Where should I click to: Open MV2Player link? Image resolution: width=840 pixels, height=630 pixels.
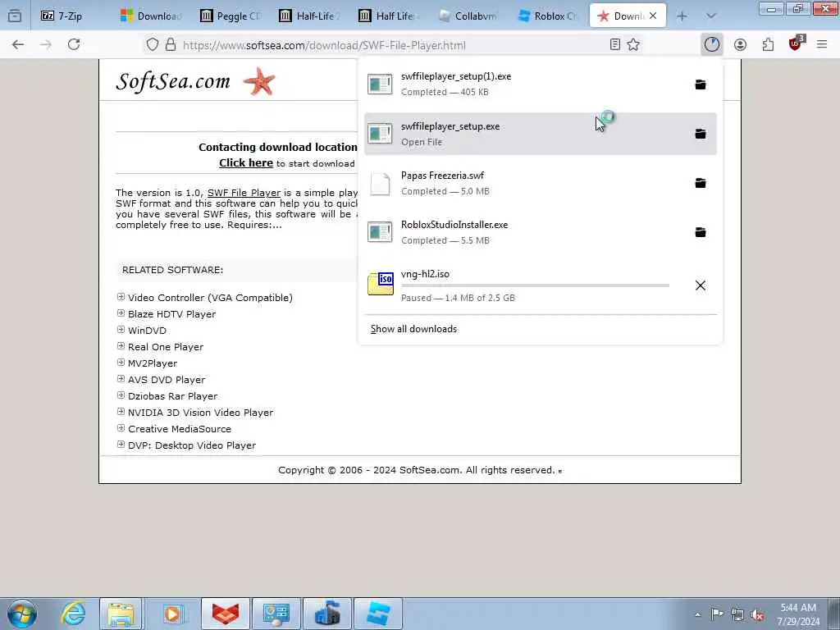(152, 363)
